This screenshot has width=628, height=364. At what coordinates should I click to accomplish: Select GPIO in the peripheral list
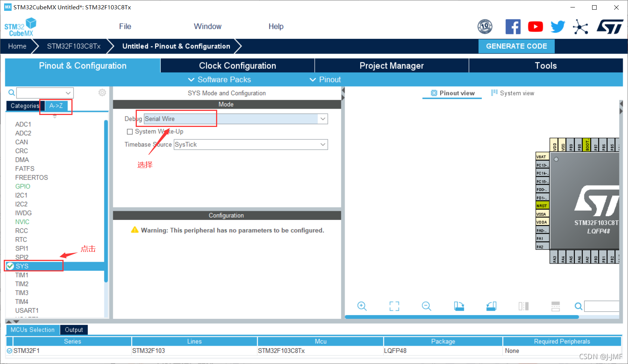click(x=22, y=186)
